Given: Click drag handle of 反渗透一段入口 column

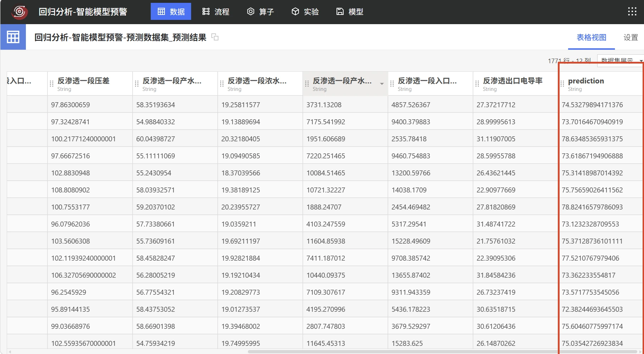Looking at the screenshot, I should (x=392, y=84).
